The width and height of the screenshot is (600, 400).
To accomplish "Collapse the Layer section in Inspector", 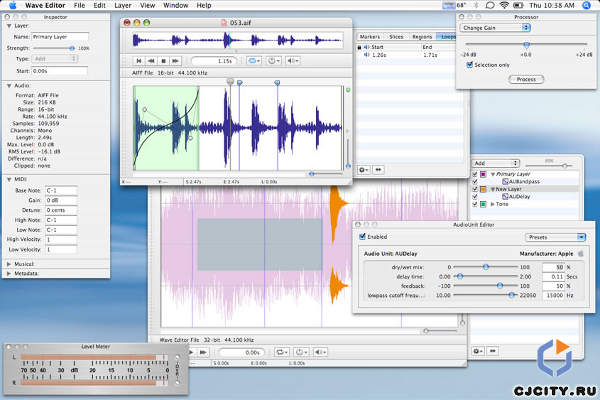I will point(9,26).
